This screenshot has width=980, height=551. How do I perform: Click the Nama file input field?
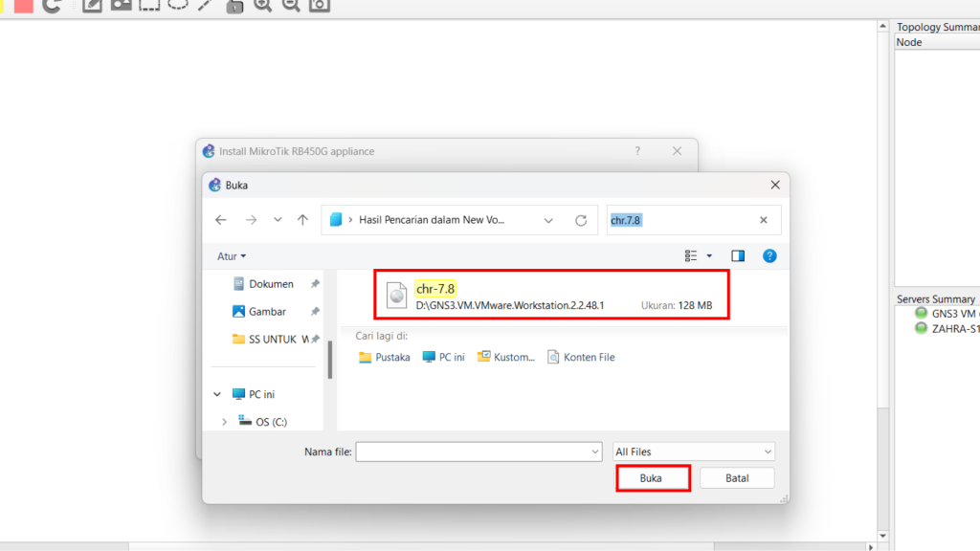[479, 452]
